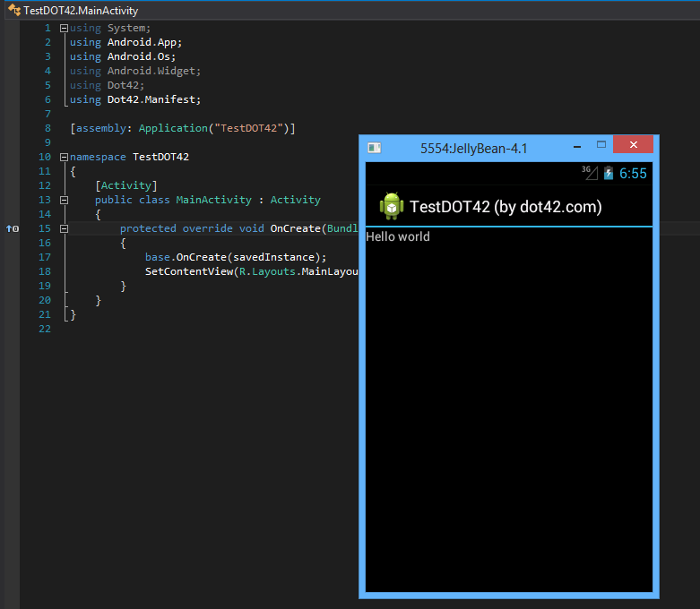The image size is (700, 609).
Task: Click the class icon beside TestDOT42.MainActivity
Action: click(x=14, y=10)
